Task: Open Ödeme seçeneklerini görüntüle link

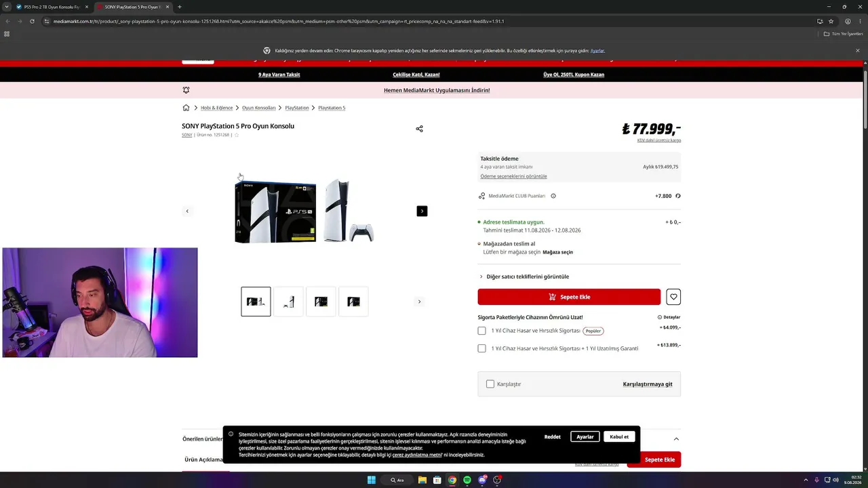Action: coord(513,176)
